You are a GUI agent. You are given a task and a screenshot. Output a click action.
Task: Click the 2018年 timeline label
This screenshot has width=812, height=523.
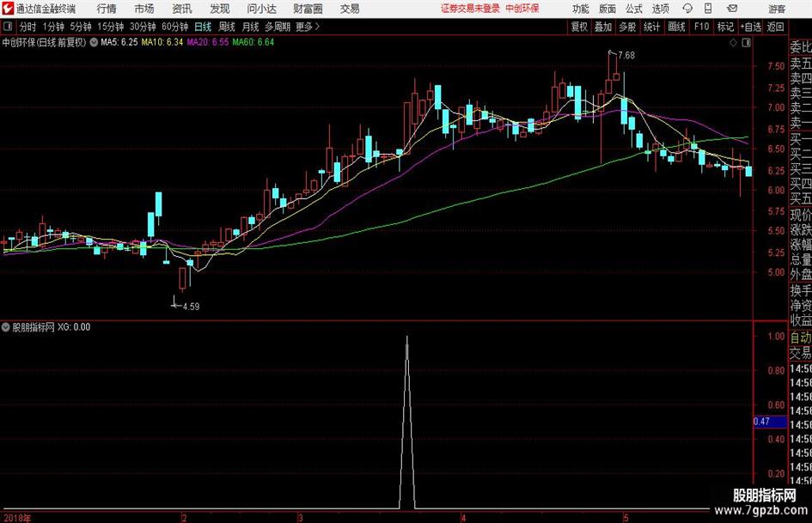pos(16,518)
